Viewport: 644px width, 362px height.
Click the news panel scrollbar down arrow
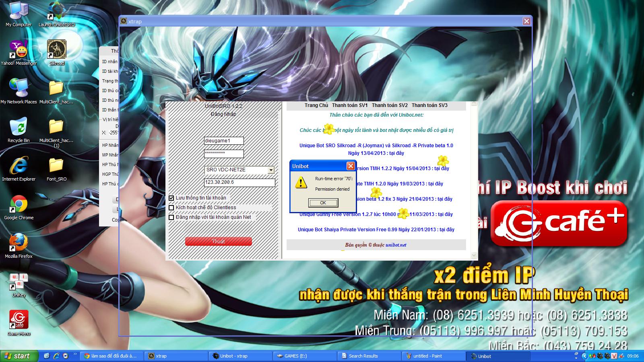tap(474, 255)
